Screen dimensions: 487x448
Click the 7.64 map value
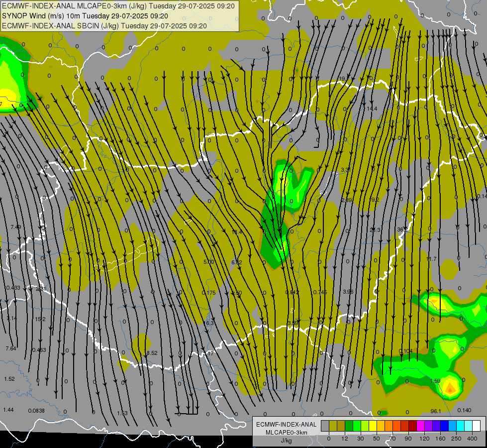pos(11,349)
